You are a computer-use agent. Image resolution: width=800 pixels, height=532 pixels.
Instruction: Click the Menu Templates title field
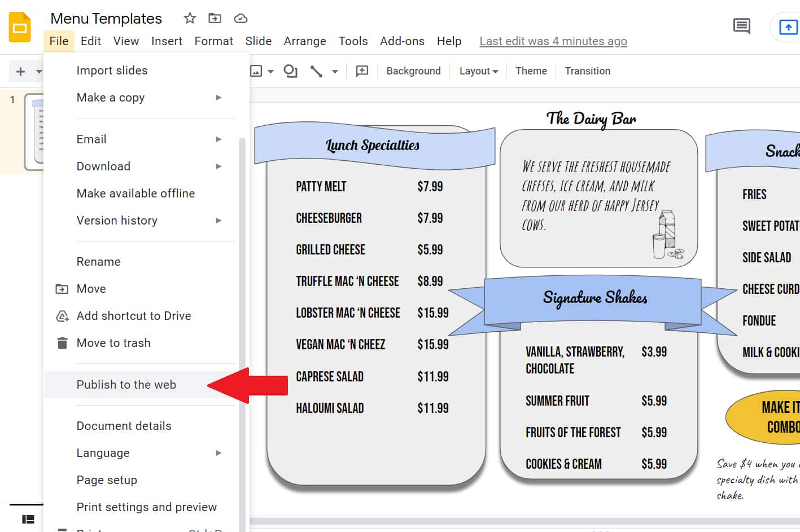click(106, 19)
